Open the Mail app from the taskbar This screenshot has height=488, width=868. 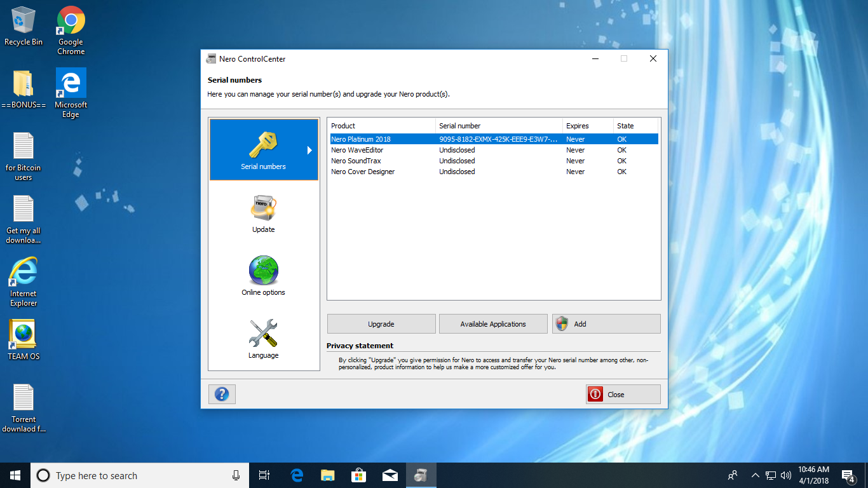click(390, 475)
